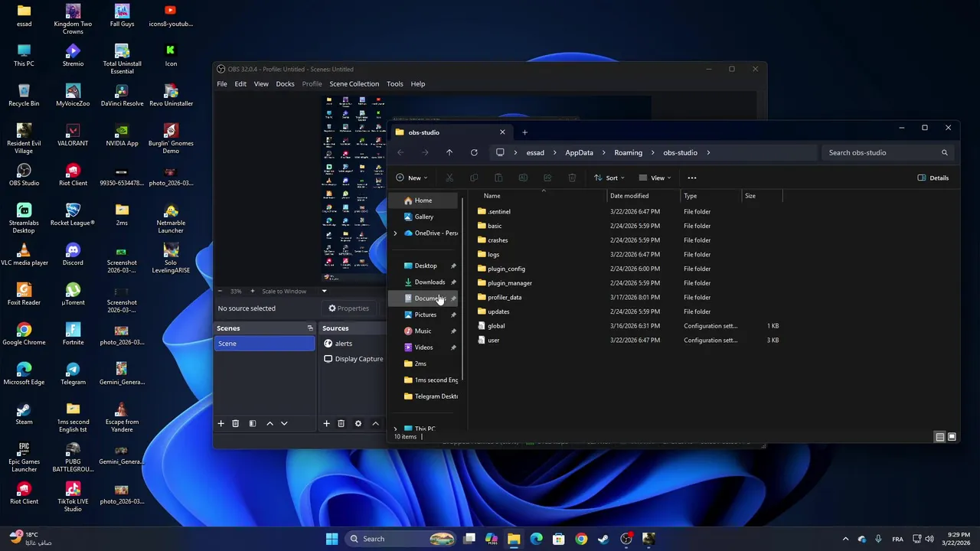Open Steam from the taskbar

pos(603,539)
